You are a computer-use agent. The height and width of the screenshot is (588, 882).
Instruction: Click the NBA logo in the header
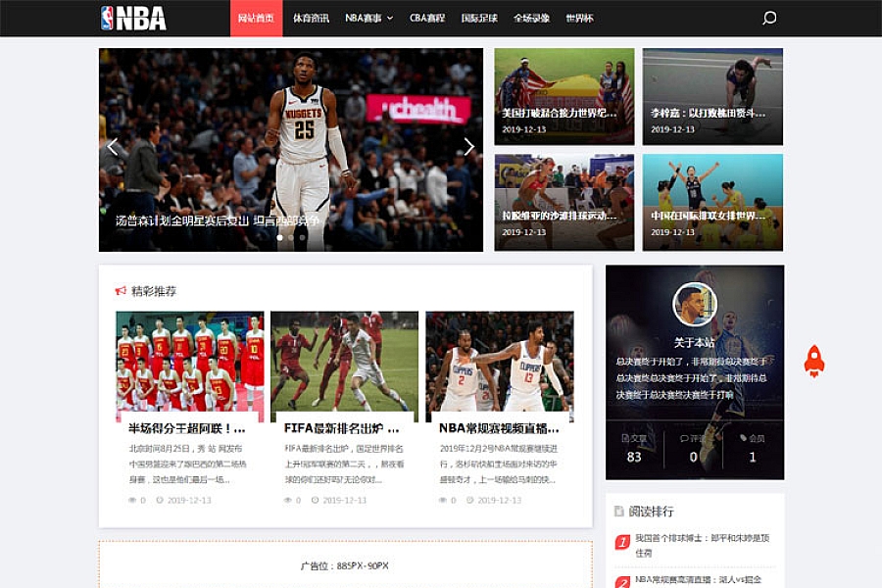[x=133, y=18]
